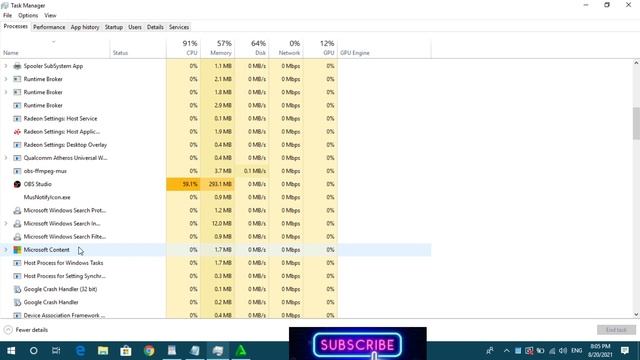Switch to the Services tab
Image resolution: width=640 pixels, height=360 pixels.
point(179,27)
